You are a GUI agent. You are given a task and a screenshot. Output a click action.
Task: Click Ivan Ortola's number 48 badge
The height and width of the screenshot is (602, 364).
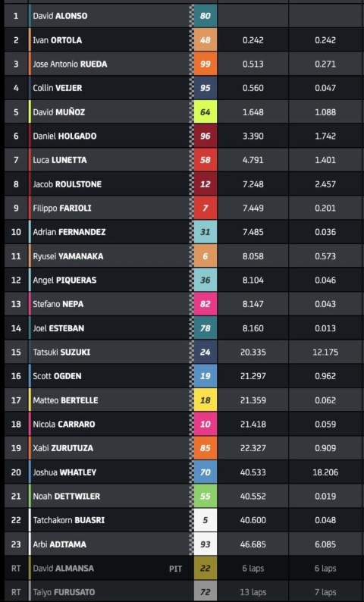pyautogui.click(x=205, y=40)
